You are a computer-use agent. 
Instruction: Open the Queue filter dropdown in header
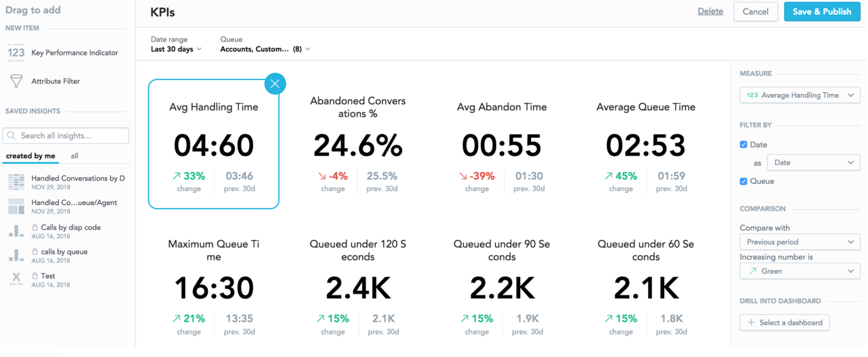tap(265, 49)
